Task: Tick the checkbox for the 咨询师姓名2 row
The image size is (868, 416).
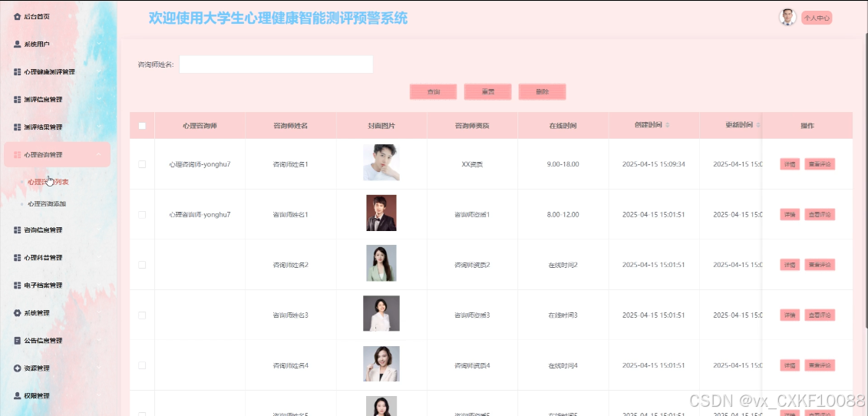Action: point(142,265)
